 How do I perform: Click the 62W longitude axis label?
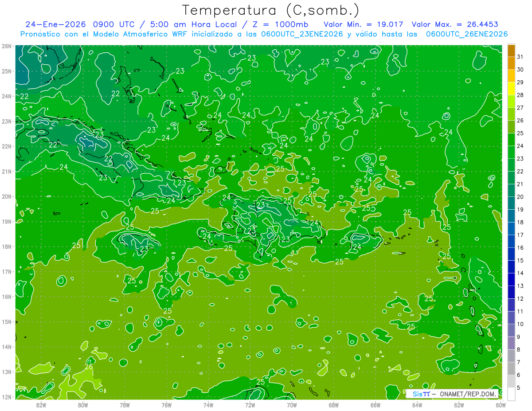coord(459,405)
